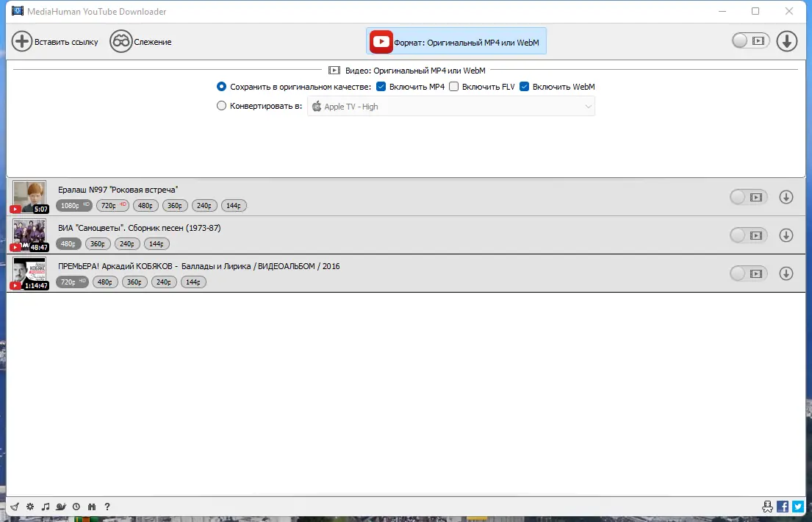This screenshot has height=522, width=812.
Task: Click the clock history icon in status bar
Action: point(76,507)
